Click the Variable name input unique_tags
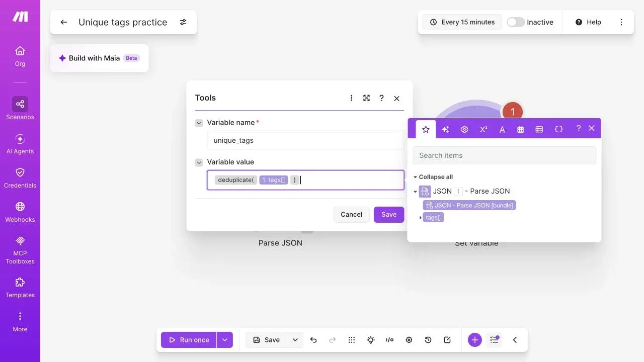 pyautogui.click(x=305, y=140)
